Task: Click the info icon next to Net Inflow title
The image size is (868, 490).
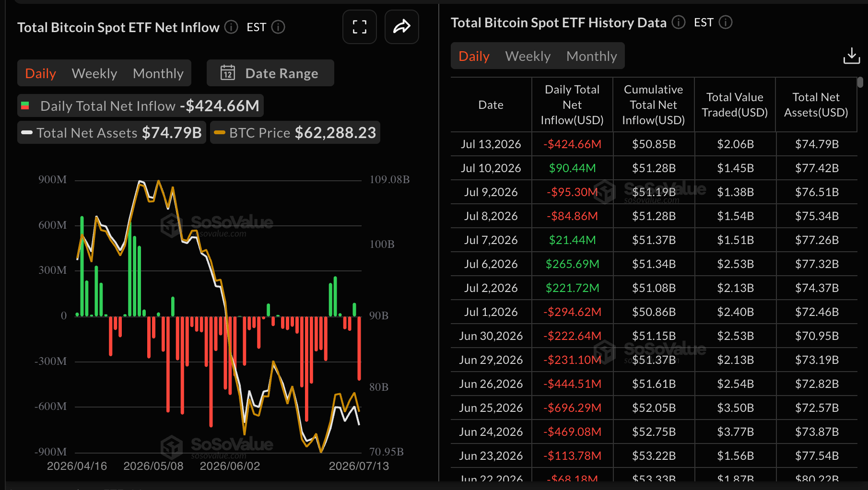Action: click(231, 27)
